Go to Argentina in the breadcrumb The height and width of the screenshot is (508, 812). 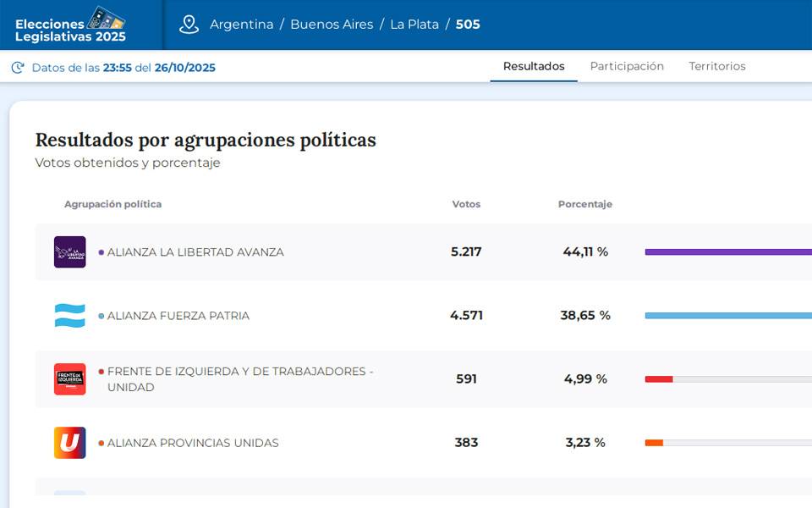click(x=242, y=25)
